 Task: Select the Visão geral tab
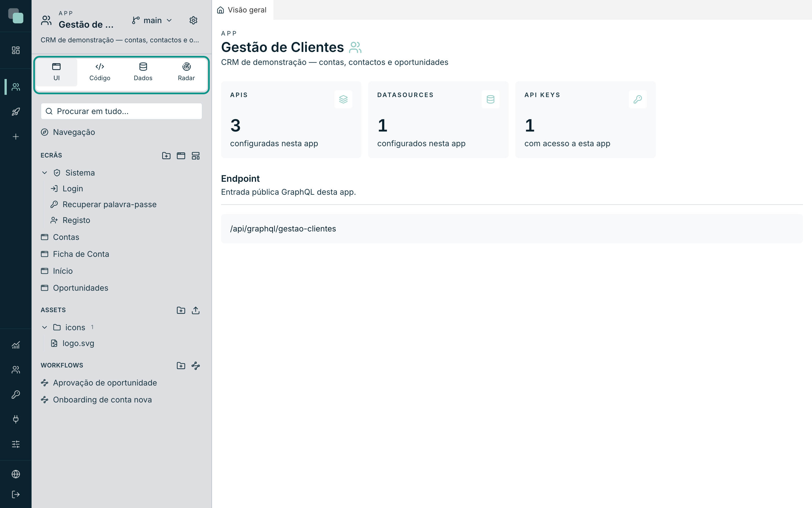(x=242, y=10)
